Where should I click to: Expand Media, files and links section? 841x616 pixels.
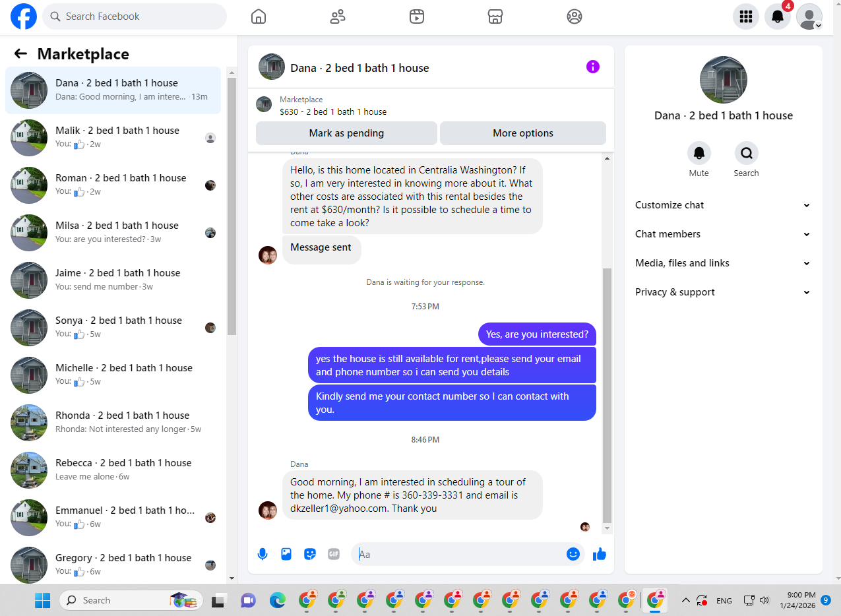[x=723, y=263]
